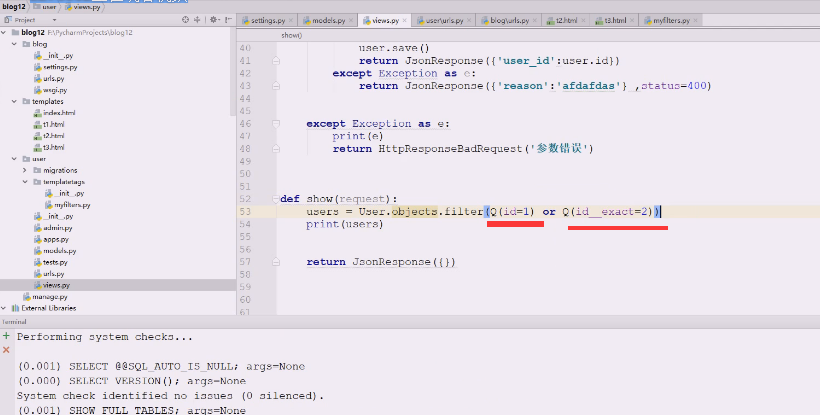
Task: Click the fold marker on line 41
Action: (276, 61)
